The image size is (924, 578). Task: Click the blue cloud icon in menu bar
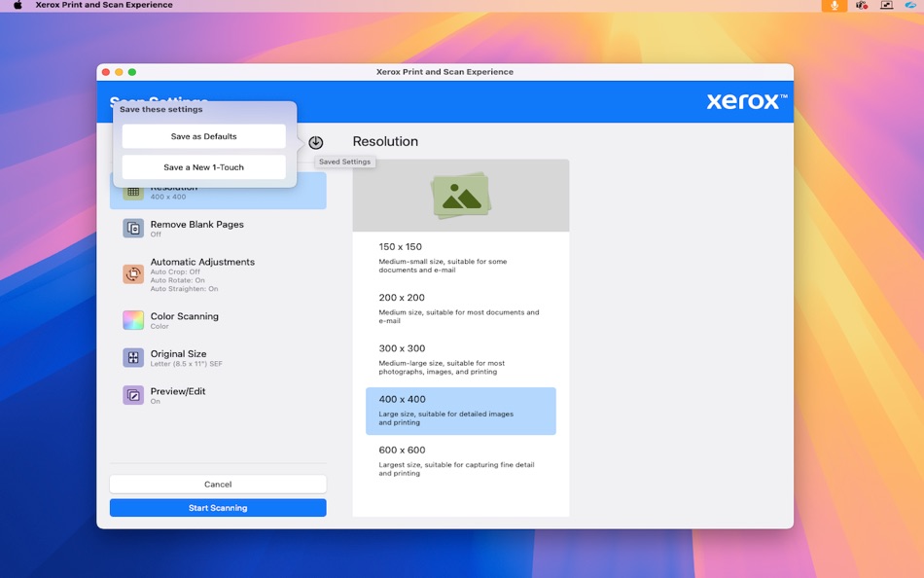pos(911,5)
